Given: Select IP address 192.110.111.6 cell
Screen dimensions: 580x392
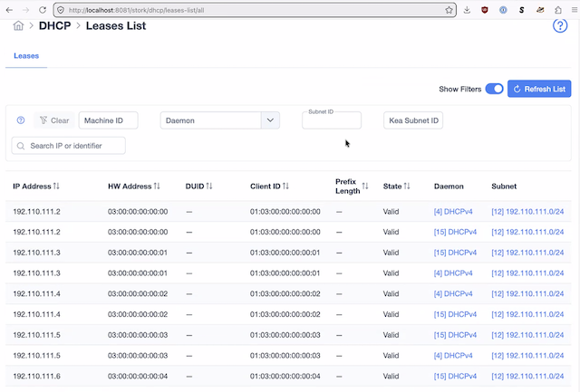Looking at the screenshot, I should [36, 376].
